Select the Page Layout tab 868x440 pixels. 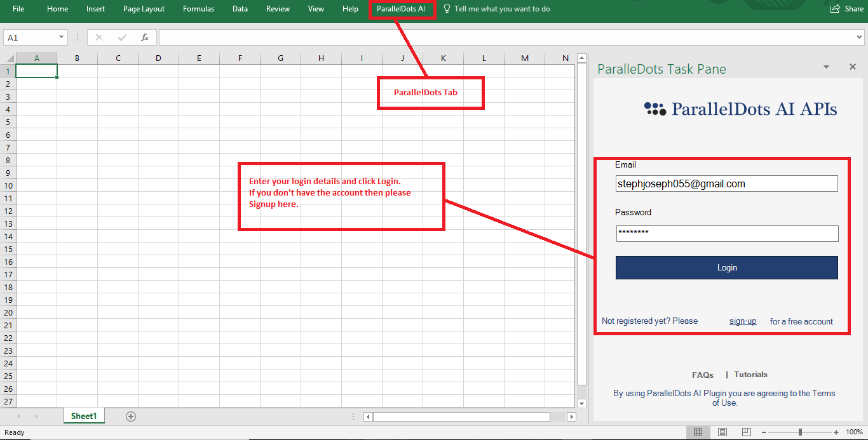tap(144, 9)
